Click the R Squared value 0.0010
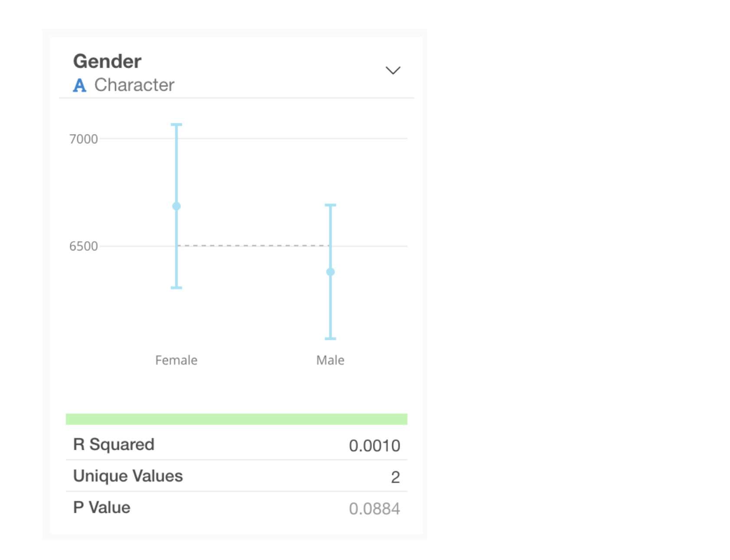 pyautogui.click(x=374, y=446)
